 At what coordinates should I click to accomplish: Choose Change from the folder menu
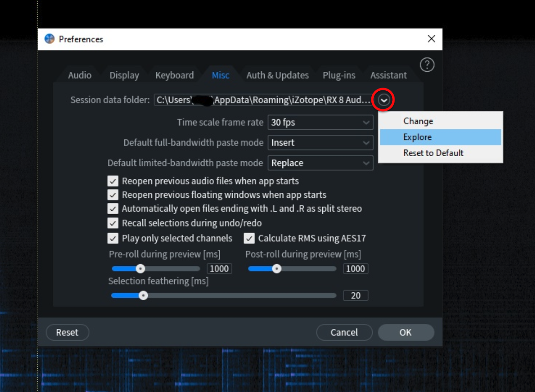440,121
